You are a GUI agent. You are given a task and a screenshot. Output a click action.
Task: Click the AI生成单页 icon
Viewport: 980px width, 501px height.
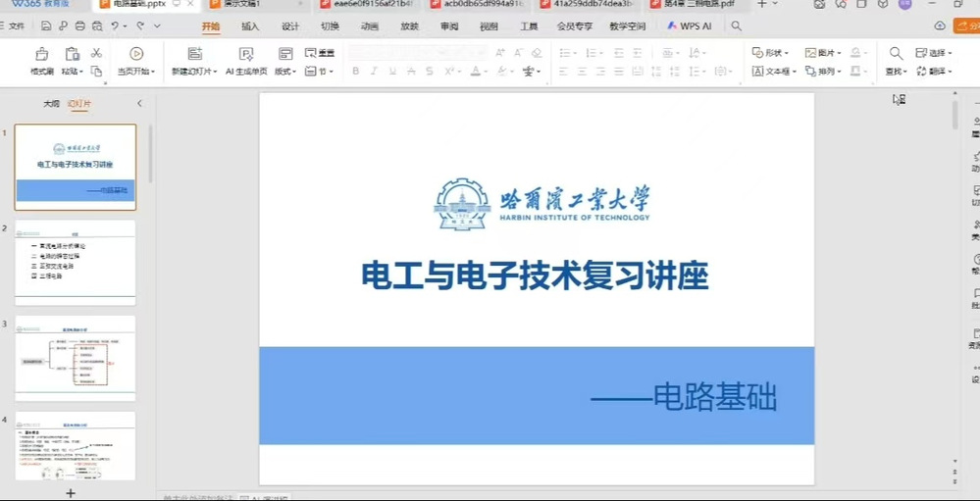[246, 54]
